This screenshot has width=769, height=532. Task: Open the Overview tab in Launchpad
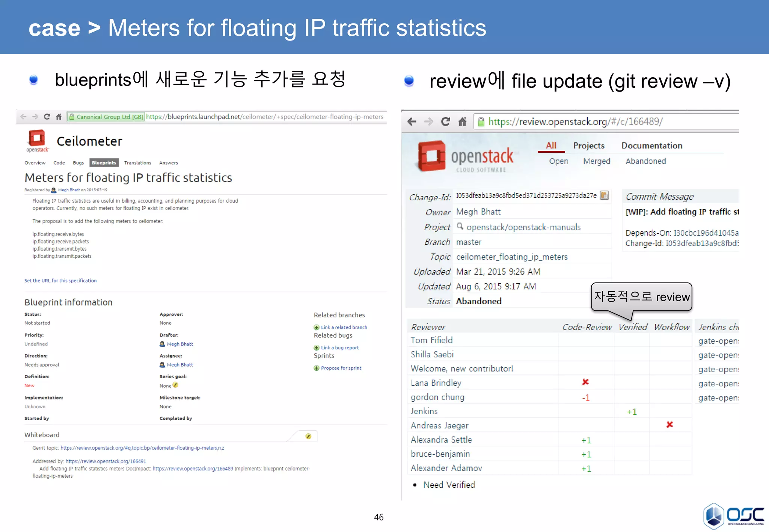tap(35, 163)
